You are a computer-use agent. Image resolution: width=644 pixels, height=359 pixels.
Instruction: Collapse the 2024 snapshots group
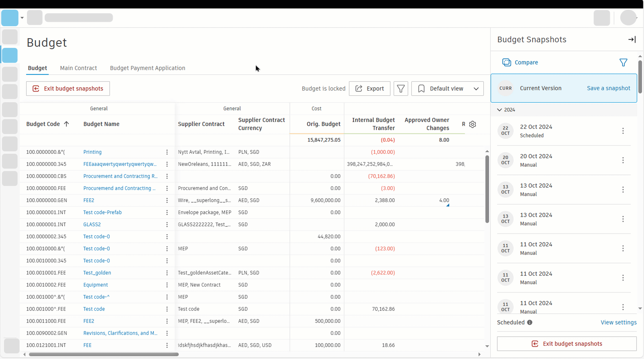[500, 110]
